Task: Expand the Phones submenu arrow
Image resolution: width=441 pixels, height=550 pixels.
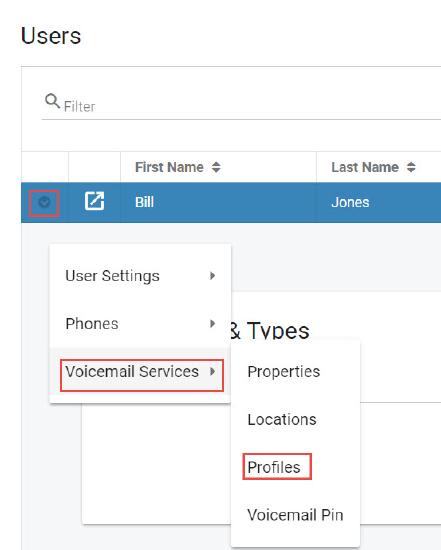Action: pyautogui.click(x=212, y=323)
